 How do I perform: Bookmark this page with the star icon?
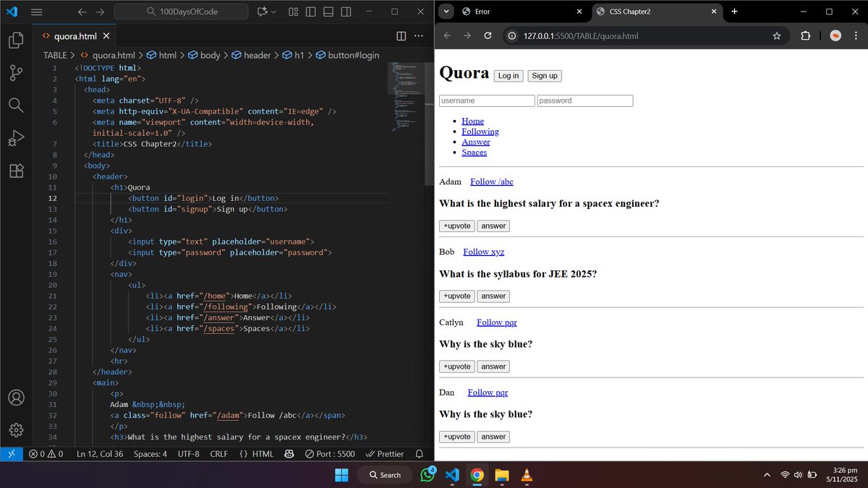777,35
